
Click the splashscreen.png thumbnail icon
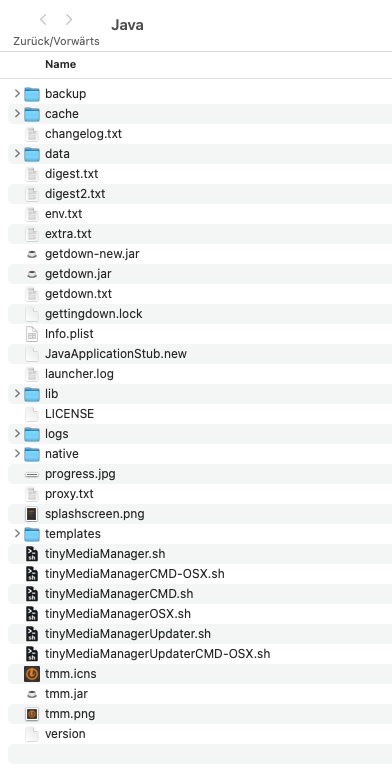pyautogui.click(x=32, y=514)
